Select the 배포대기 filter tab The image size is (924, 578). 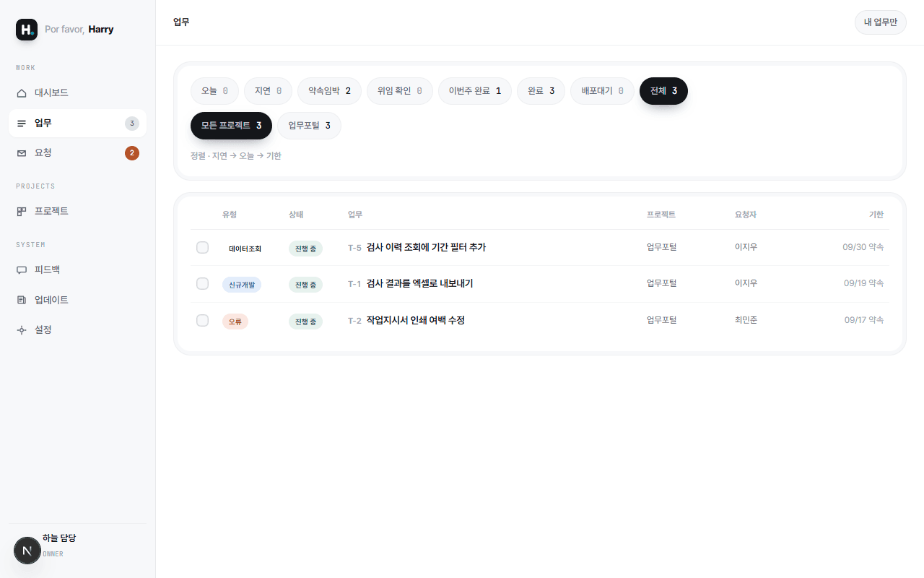pos(602,91)
